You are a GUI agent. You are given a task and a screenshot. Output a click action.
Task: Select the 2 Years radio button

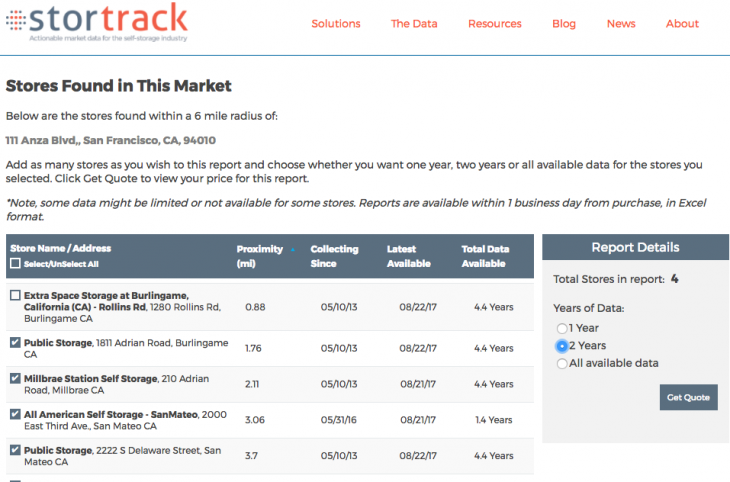coord(562,346)
